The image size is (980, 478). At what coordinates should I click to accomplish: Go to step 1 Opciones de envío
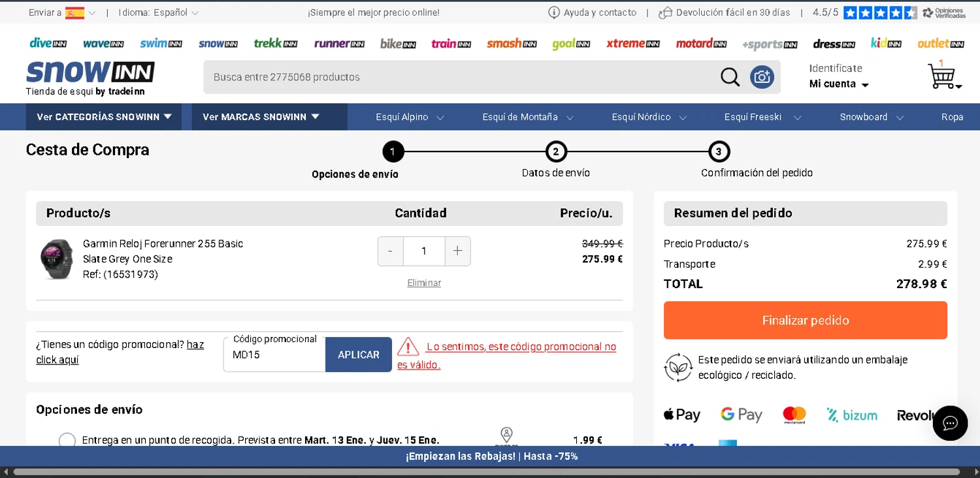coord(393,152)
